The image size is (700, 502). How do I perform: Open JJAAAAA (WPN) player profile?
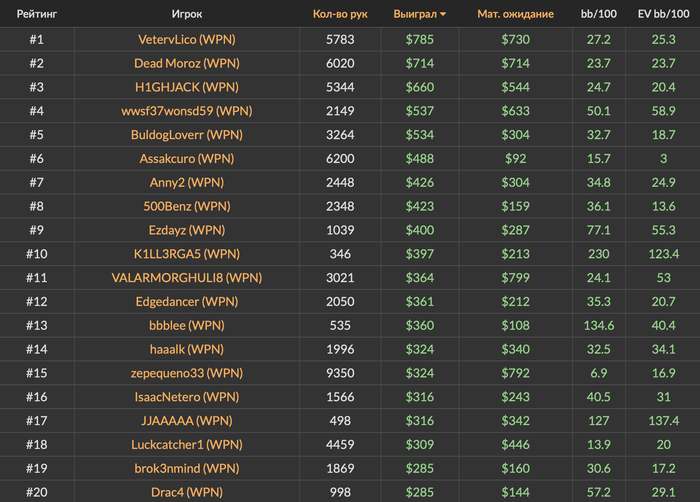click(187, 420)
